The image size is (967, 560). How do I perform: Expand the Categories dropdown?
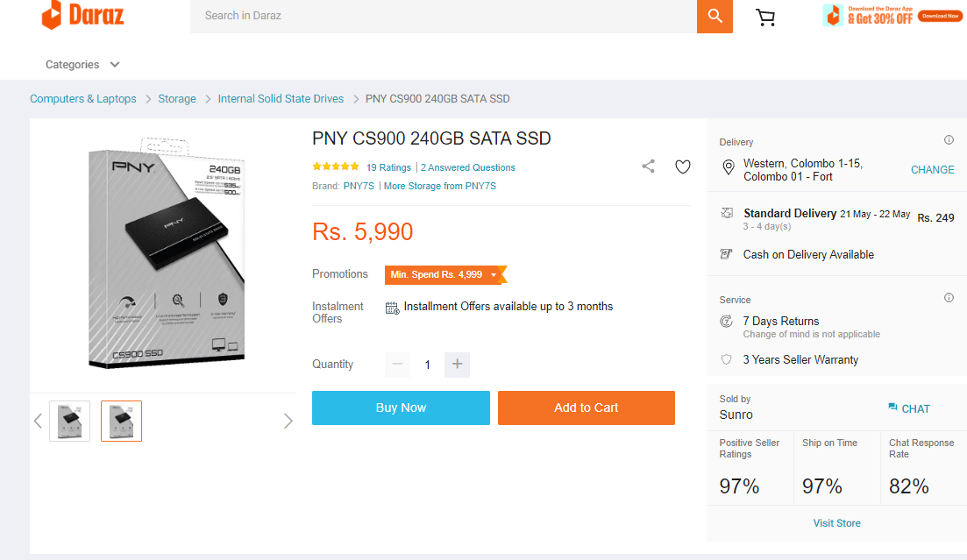coord(82,65)
